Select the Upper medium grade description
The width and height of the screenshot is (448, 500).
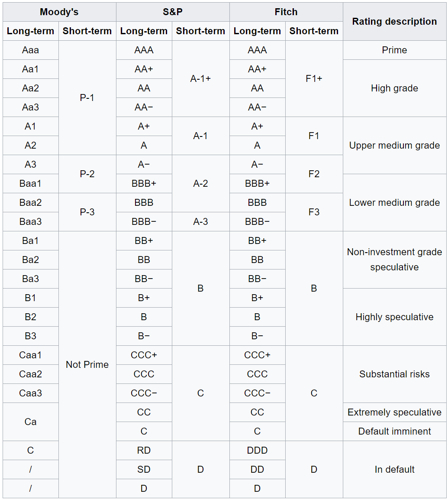tap(394, 146)
